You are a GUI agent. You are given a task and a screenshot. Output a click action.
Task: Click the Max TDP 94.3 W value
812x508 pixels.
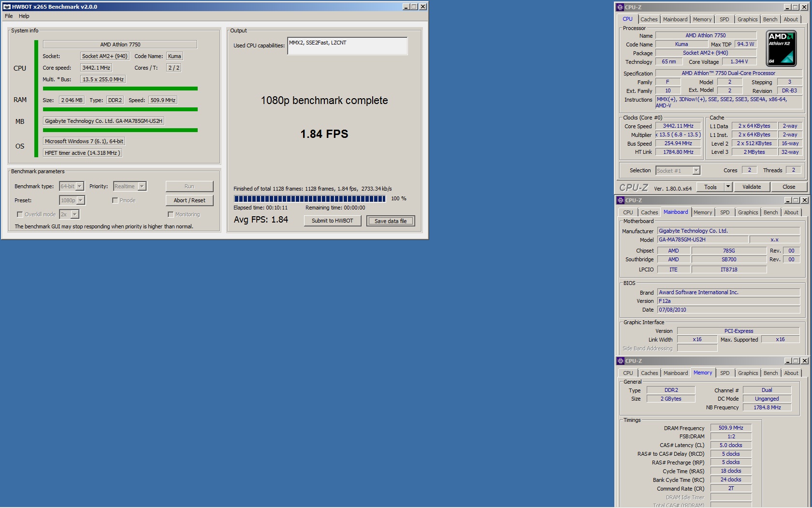point(745,44)
